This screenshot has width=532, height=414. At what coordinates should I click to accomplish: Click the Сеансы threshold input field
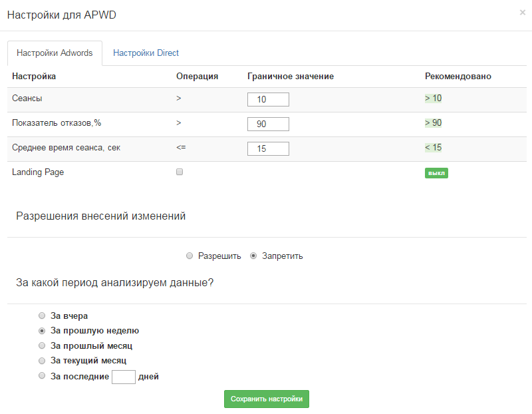268,99
